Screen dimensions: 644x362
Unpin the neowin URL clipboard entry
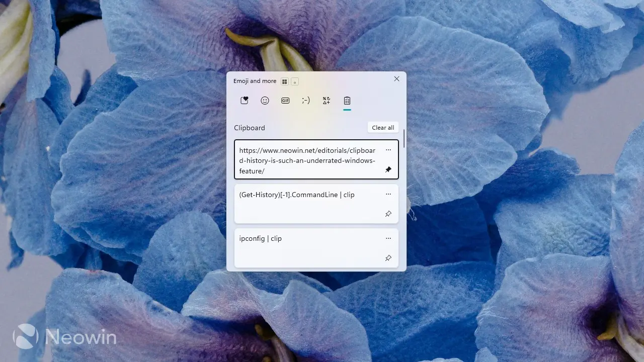(x=388, y=170)
